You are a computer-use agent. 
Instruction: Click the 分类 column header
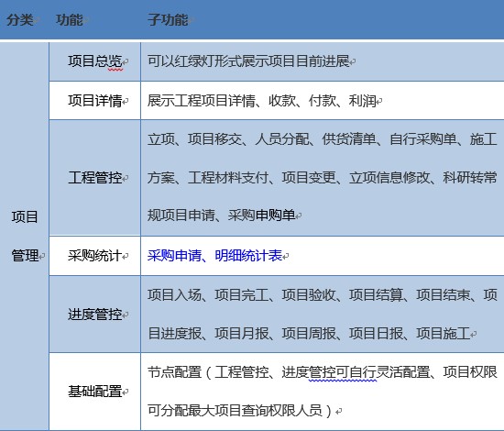coord(20,20)
